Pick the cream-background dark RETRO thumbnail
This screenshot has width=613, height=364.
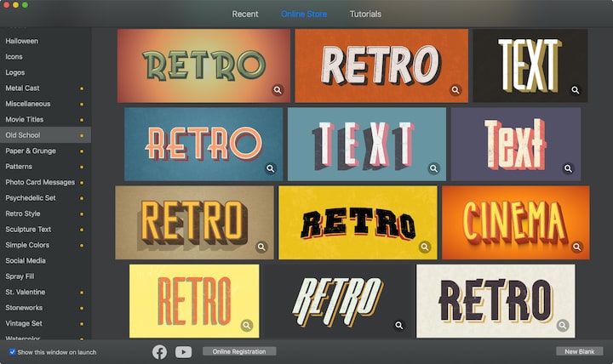[x=496, y=301]
